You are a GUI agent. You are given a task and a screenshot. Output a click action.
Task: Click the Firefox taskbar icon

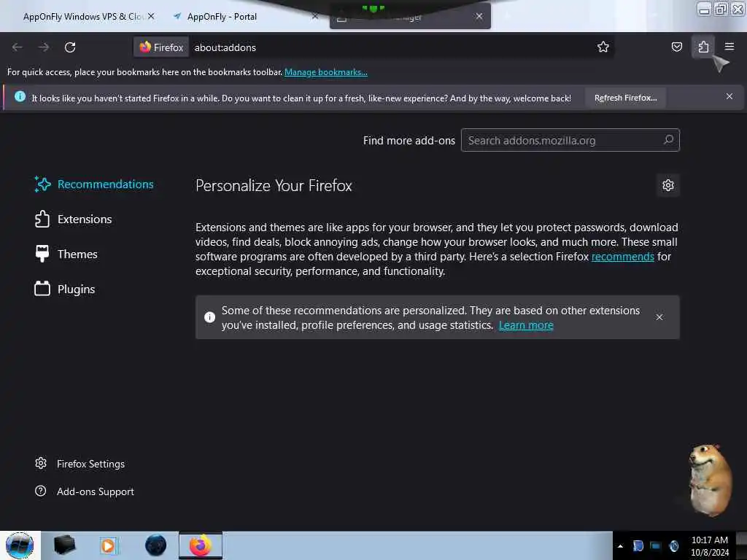(201, 545)
